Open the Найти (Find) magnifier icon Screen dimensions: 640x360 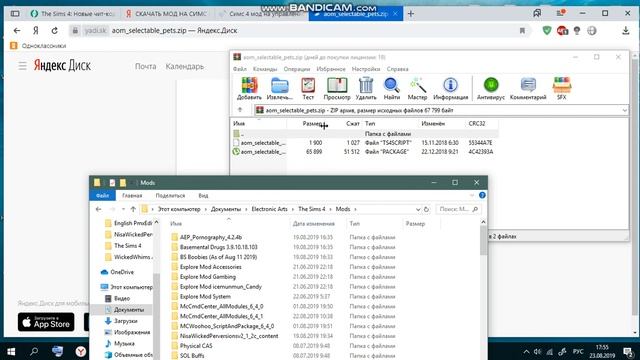[391, 85]
